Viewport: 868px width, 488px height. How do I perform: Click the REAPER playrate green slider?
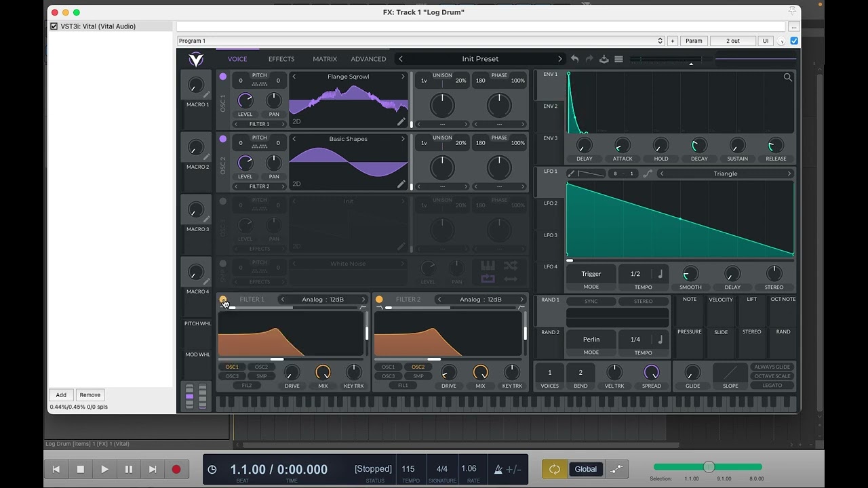pos(708,467)
